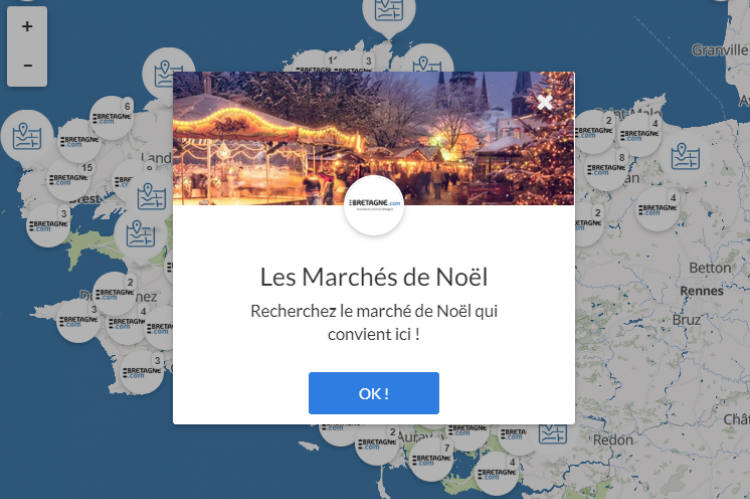Open the cluster marker showing 7
This screenshot has height=499, width=750.
coord(431,459)
